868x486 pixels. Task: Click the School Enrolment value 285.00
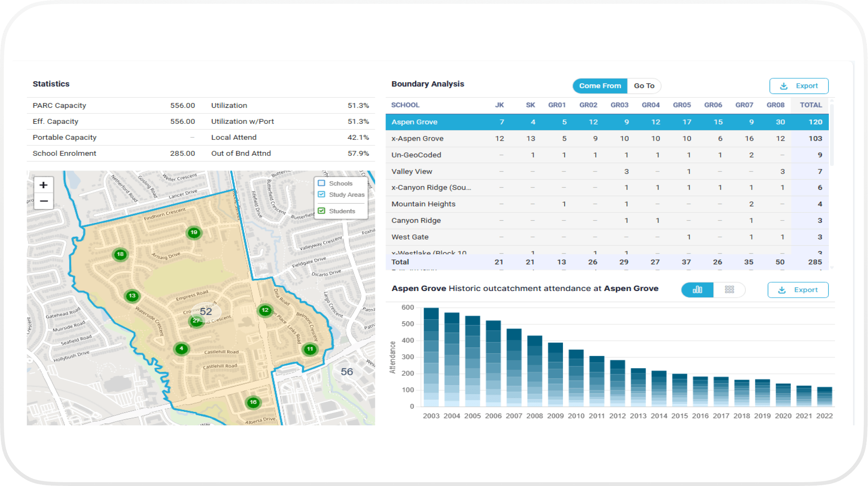(x=182, y=153)
